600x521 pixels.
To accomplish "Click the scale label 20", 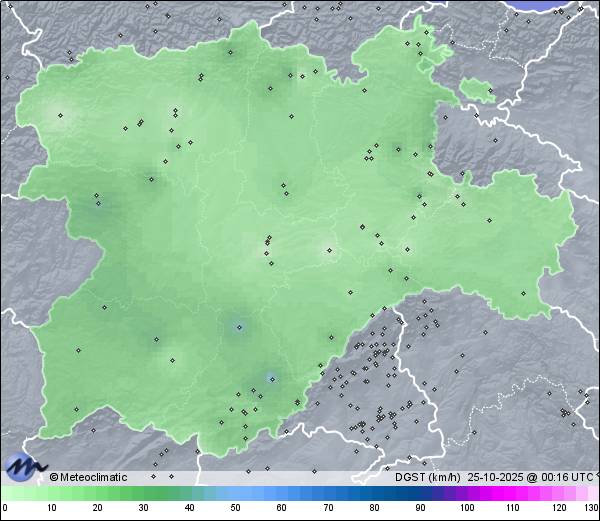I will (97, 508).
